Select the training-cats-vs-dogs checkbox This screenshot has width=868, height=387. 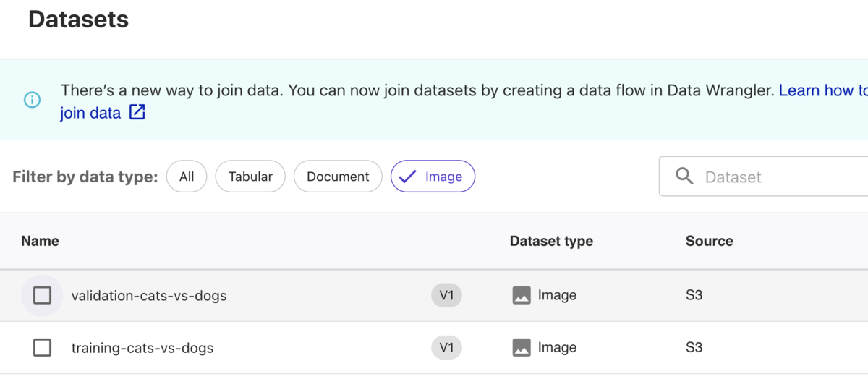[x=42, y=348]
